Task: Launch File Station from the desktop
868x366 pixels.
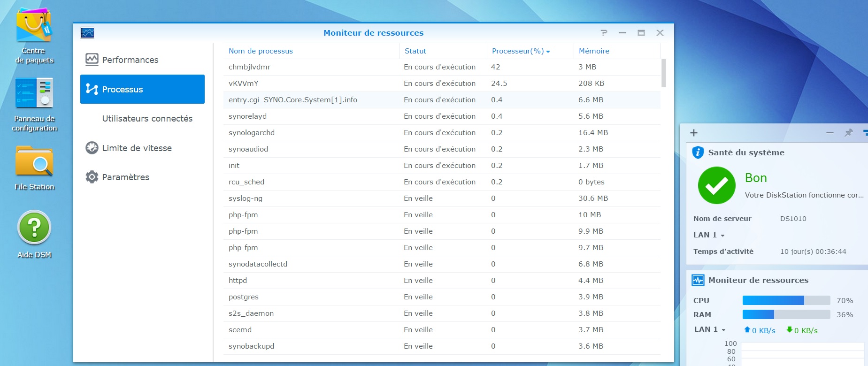Action: (34, 162)
